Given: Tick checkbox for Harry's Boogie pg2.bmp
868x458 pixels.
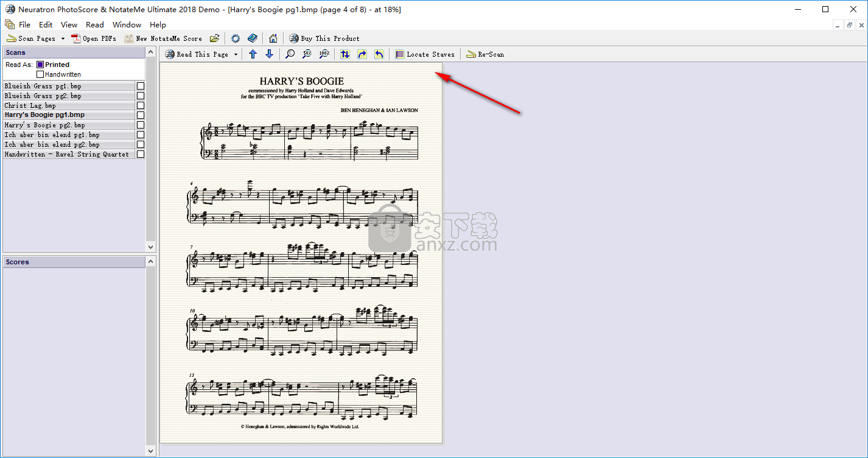Looking at the screenshot, I should point(141,125).
